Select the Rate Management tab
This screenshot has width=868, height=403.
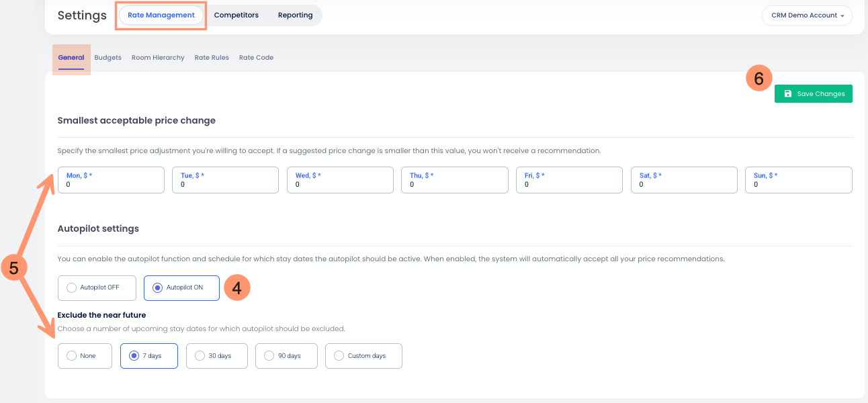(161, 14)
